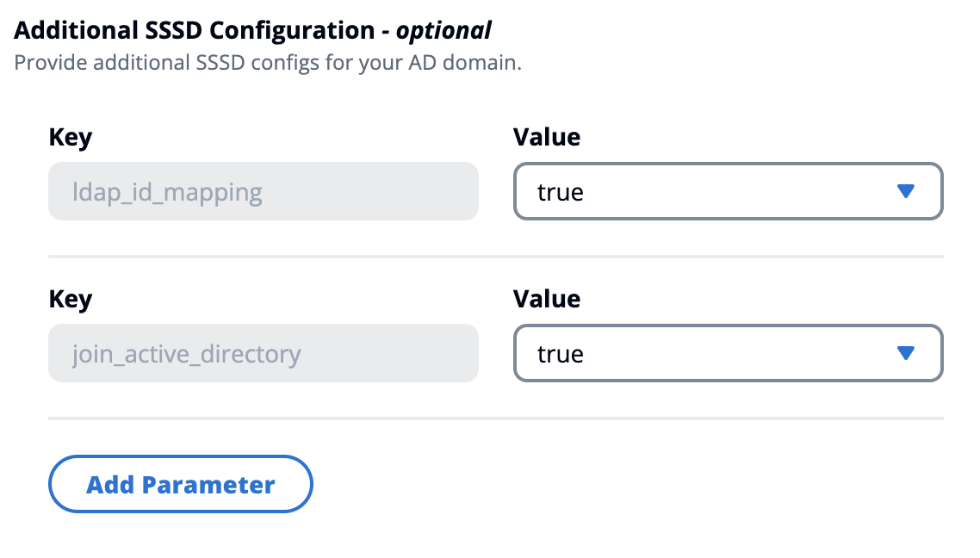Open the Value dropdown for ldap_id_mapping
This screenshot has height=558, width=980.
pos(728,191)
